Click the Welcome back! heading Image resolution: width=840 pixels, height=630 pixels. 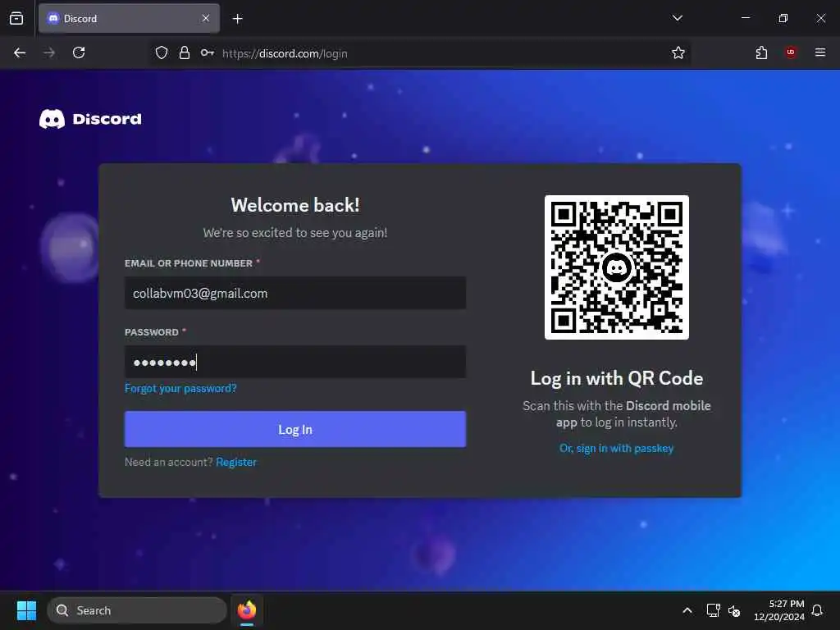click(295, 204)
